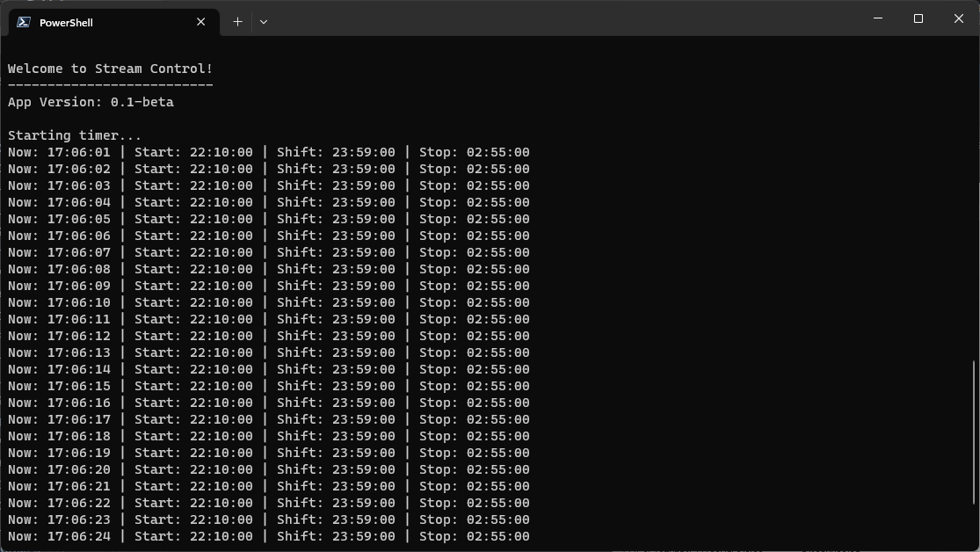Click the 'Now: 17:06:16' timestamp
This screenshot has height=552, width=980.
[x=59, y=403]
